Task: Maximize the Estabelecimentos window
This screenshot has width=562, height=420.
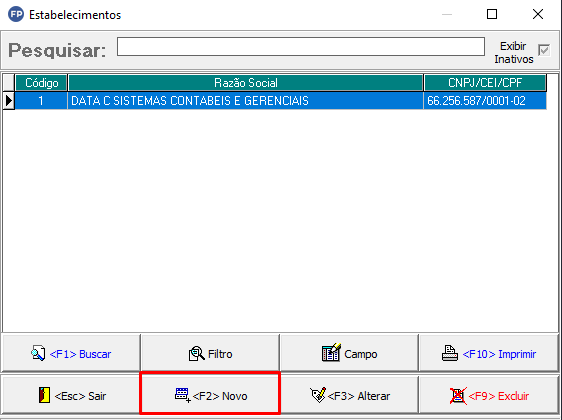Action: pos(492,14)
